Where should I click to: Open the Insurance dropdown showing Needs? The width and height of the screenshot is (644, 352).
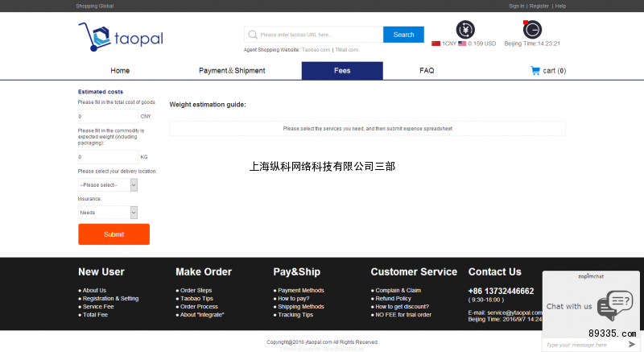(x=134, y=213)
